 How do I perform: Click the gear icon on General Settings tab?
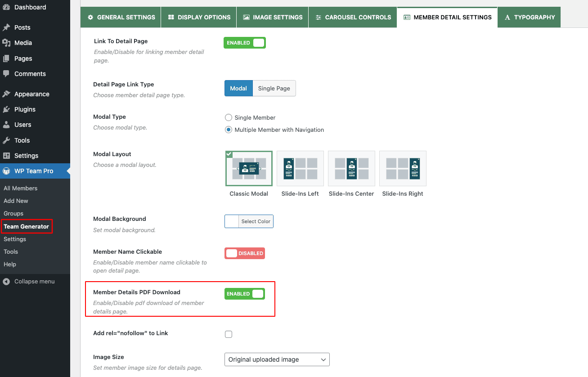(90, 17)
